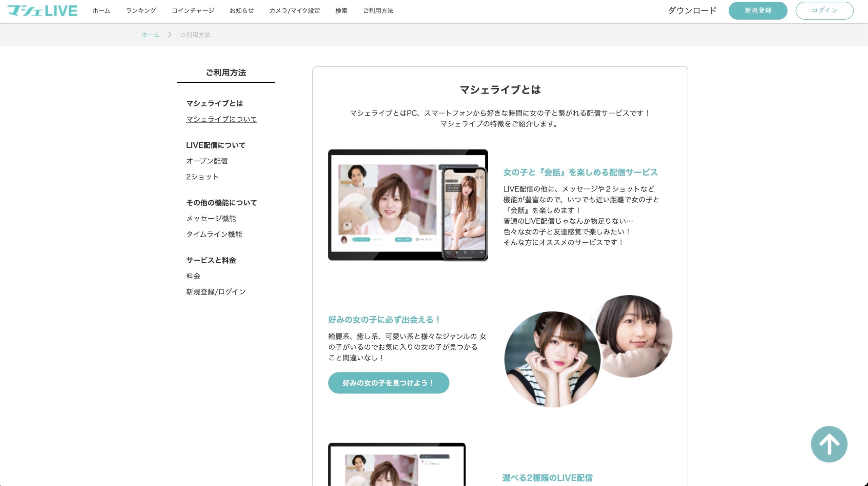Screen dimensions: 868x486
Task: Click sidebar heading サービスと料金
Action: (211, 260)
